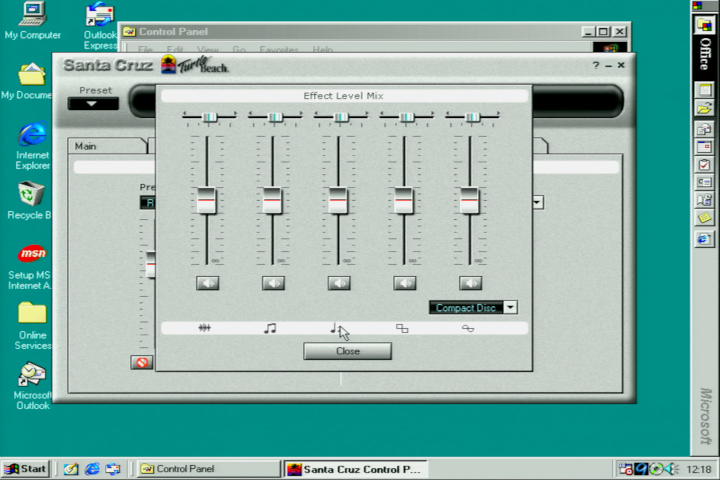The image size is (720, 480).
Task: Click Santa Cruz Control Panel taskbar button
Action: pos(355,469)
